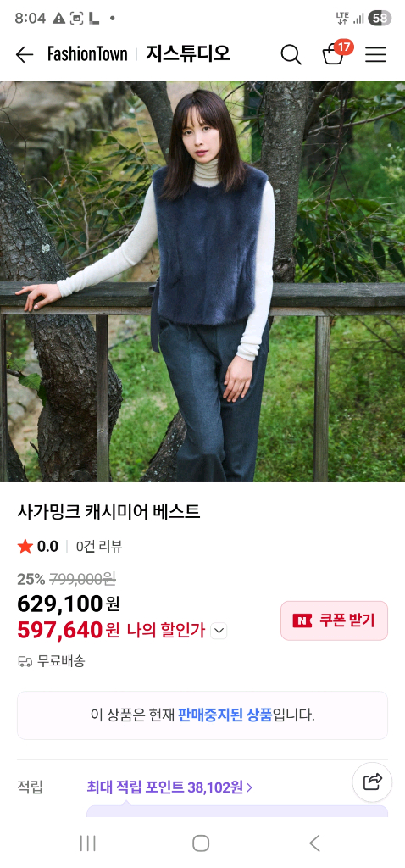This screenshot has height=868, width=405.
Task: Open 지스튜디오 brand store
Action: tap(187, 54)
